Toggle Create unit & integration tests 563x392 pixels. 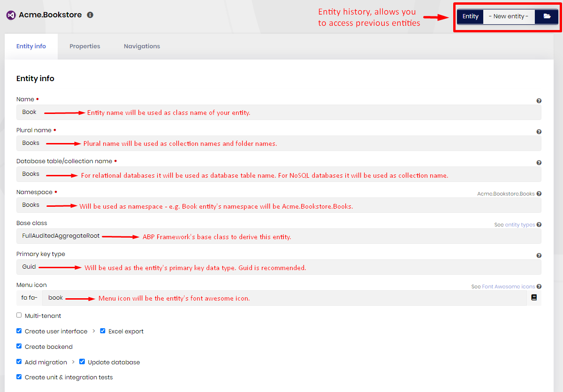19,377
